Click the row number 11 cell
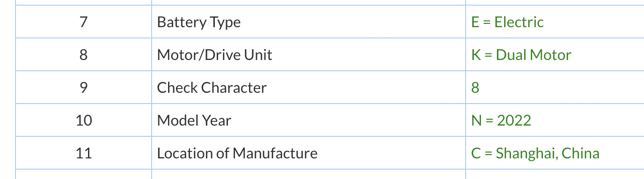This screenshot has width=644, height=179. [x=83, y=153]
